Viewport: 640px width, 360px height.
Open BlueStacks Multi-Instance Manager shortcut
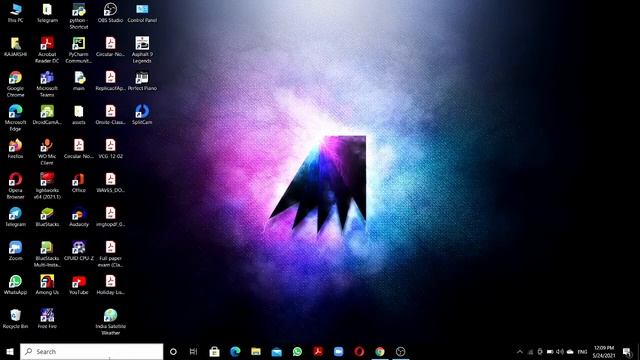[47, 253]
